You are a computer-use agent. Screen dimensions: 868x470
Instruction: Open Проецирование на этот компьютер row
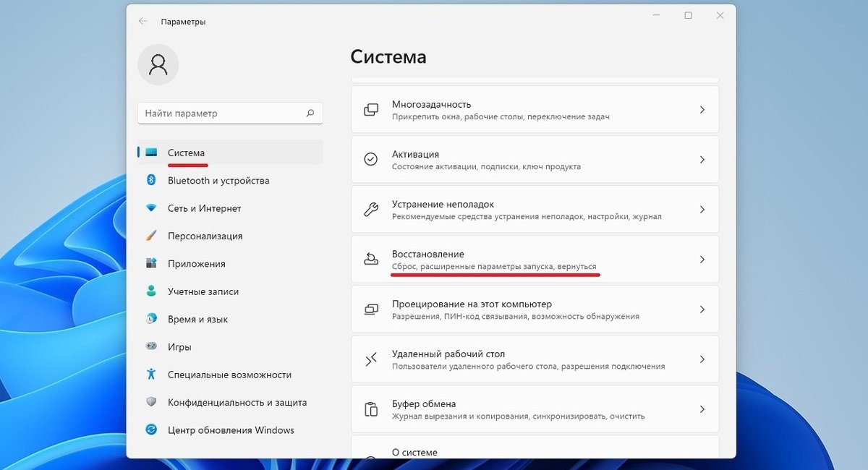[535, 309]
